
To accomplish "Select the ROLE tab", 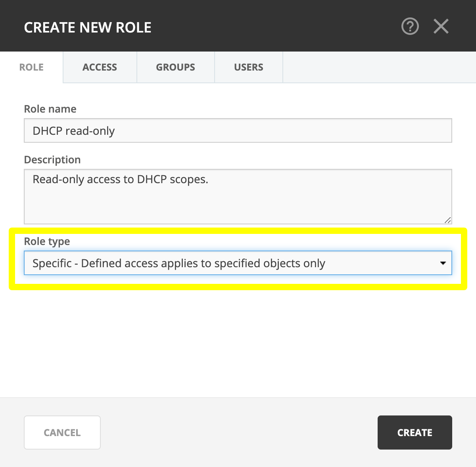I will [31, 67].
